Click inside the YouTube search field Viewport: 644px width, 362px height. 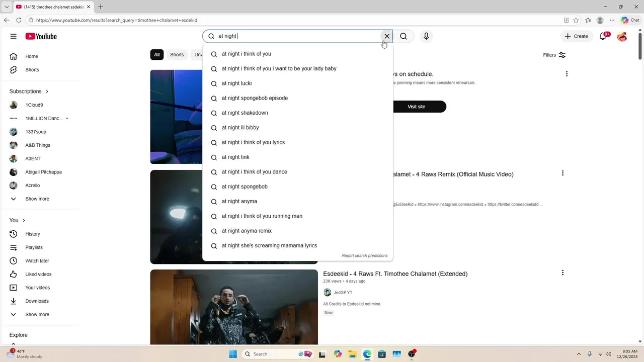pos(297,36)
